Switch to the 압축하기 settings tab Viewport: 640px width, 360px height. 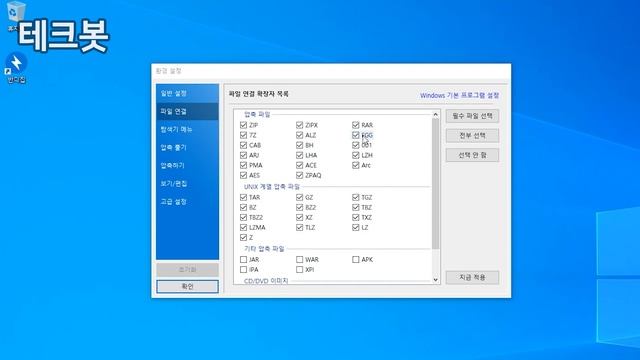click(187, 165)
